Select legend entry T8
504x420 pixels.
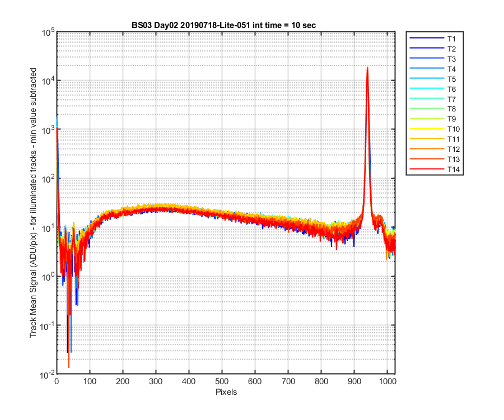(x=435, y=109)
